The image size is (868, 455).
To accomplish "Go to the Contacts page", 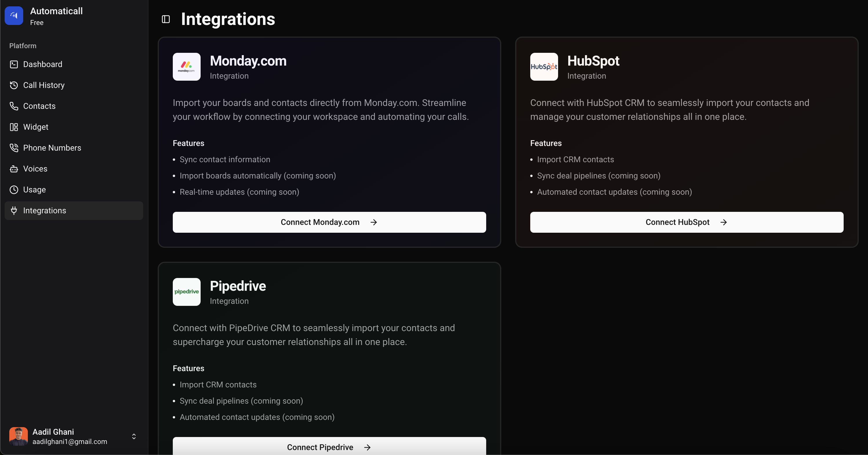I will [x=39, y=106].
